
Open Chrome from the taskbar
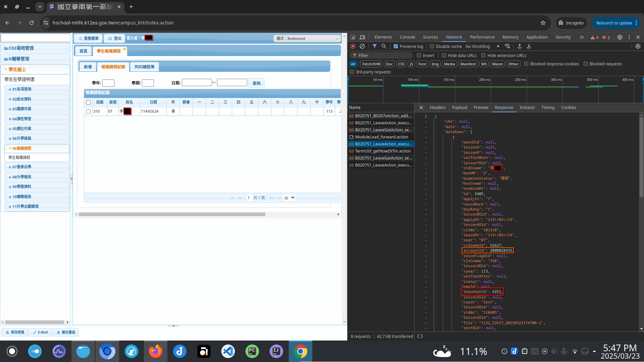click(x=301, y=351)
